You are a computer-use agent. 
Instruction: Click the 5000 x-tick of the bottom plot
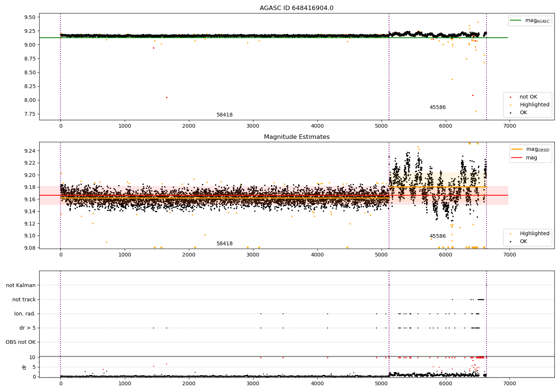point(382,383)
